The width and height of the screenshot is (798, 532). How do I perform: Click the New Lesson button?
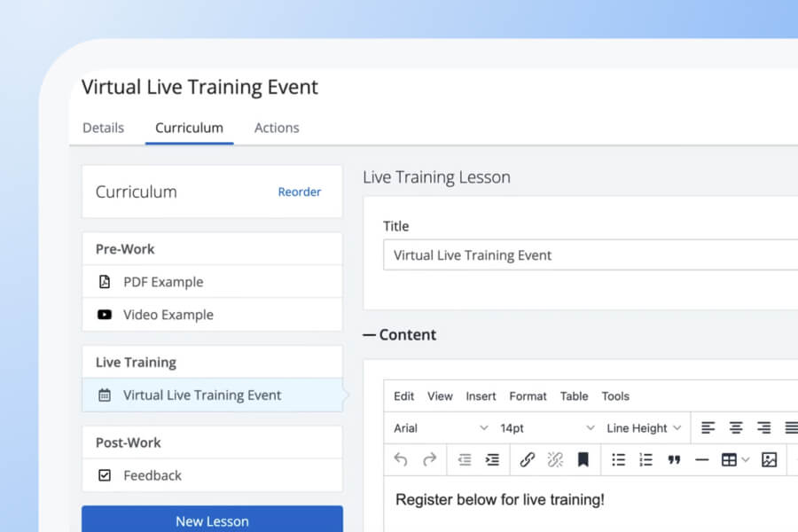click(x=212, y=520)
